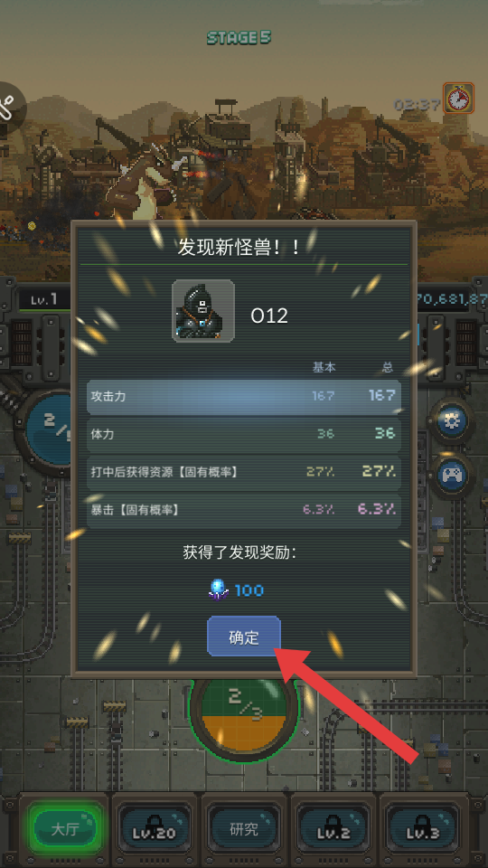Click the Lv.1 level indicator
This screenshot has height=868, width=488.
[45, 300]
